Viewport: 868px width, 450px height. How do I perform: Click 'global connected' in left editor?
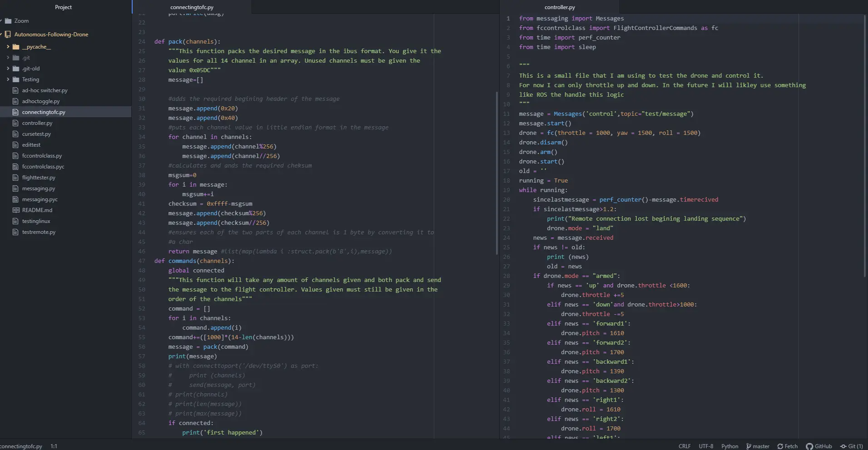(x=196, y=270)
